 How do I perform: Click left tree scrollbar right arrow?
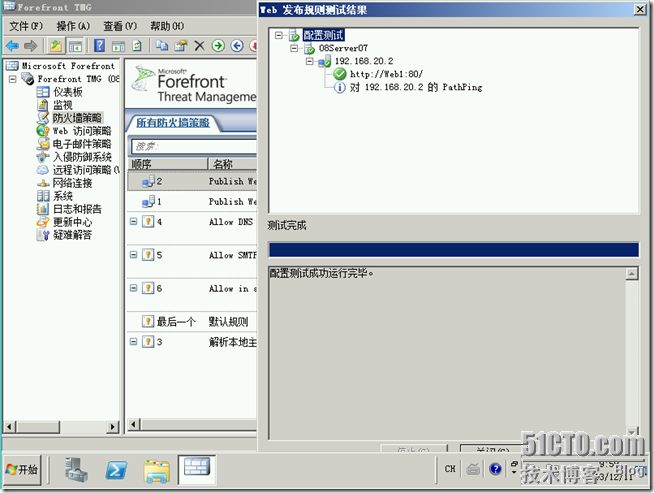(x=112, y=427)
